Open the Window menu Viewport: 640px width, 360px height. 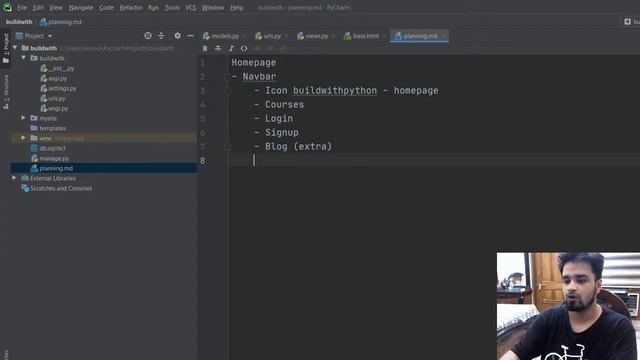213,7
